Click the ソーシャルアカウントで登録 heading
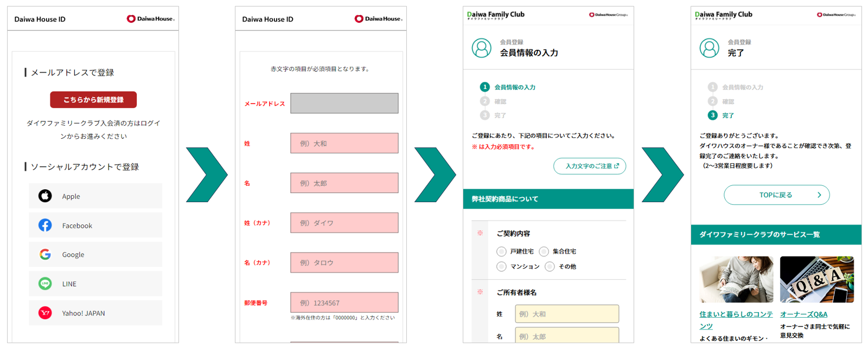This screenshot has height=348, width=868. [x=85, y=167]
